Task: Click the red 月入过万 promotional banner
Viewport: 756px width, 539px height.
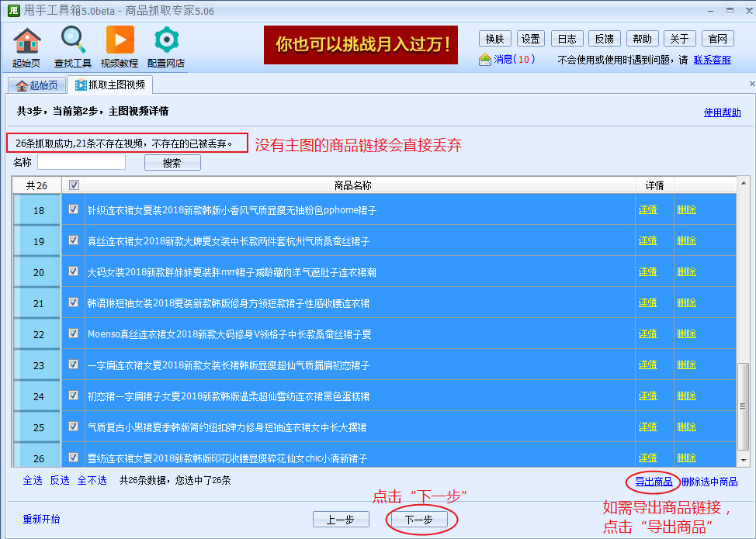Action: click(360, 45)
